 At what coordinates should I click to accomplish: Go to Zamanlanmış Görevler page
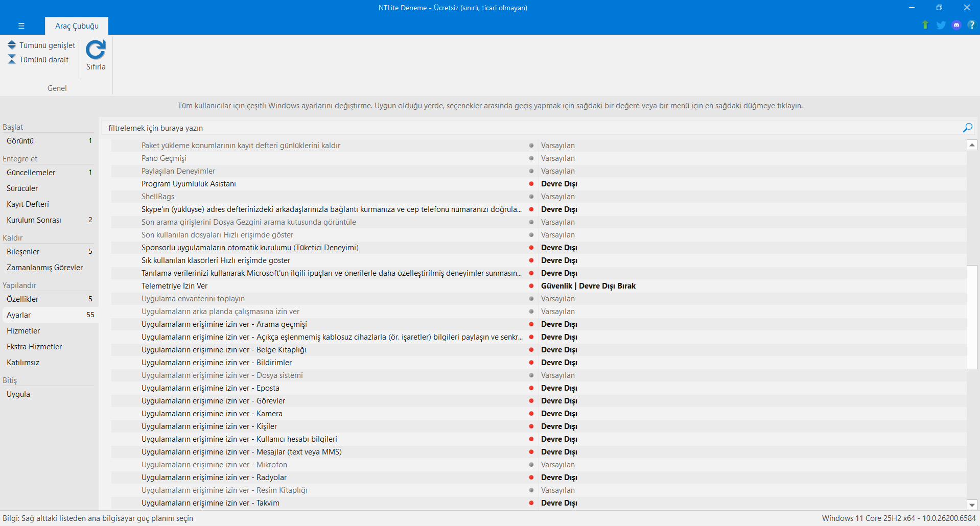49,268
